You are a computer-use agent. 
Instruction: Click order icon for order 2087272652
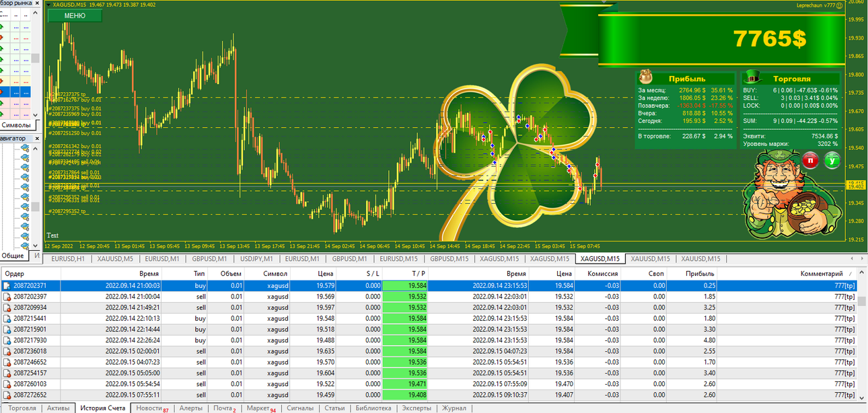pos(7,395)
